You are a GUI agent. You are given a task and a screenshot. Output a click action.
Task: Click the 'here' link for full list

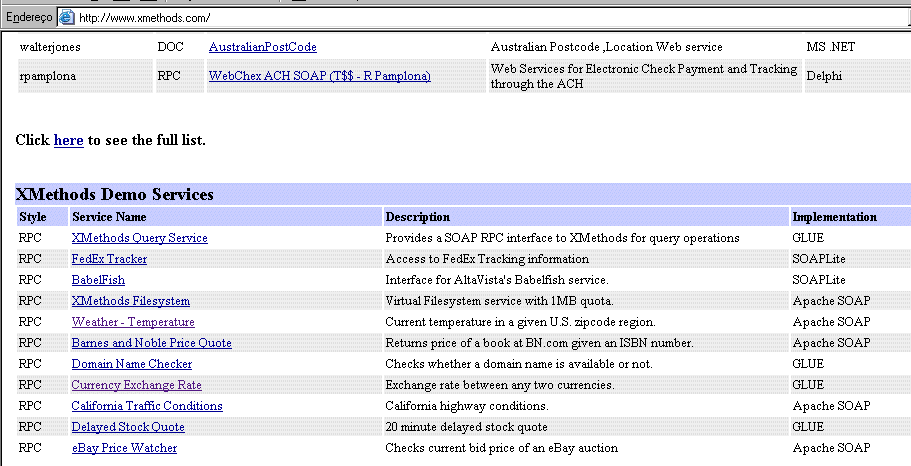[69, 140]
